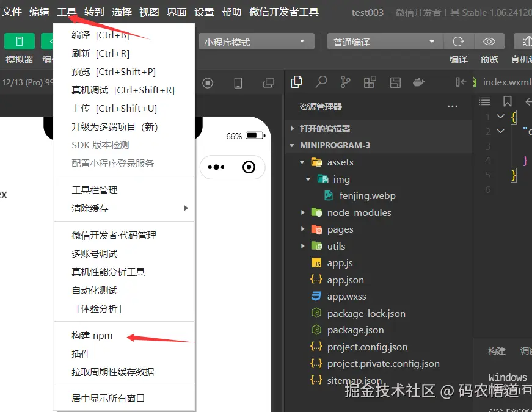532x412 pixels.
Task: Choose real device debug (真机调试) menu item
Action: click(x=124, y=90)
